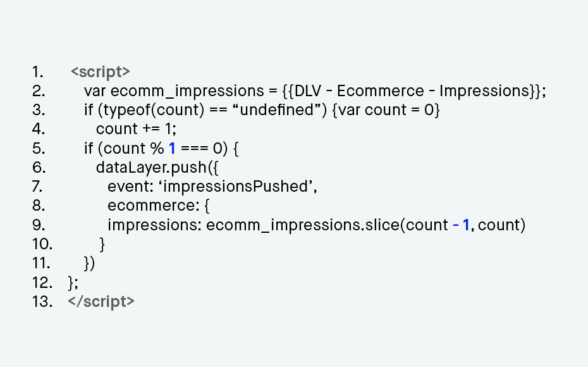Click the count += 1 statement
The width and height of the screenshot is (588, 367).
[136, 129]
